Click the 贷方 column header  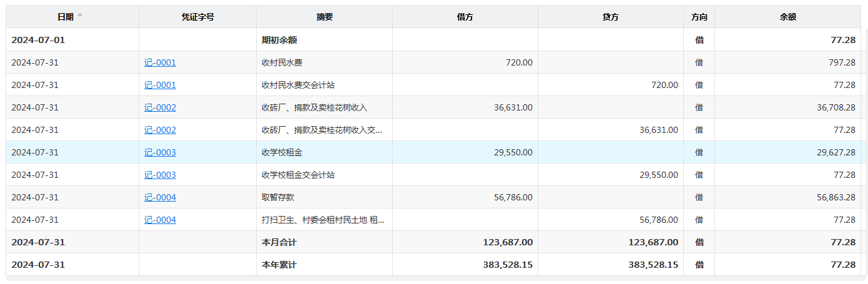point(610,17)
